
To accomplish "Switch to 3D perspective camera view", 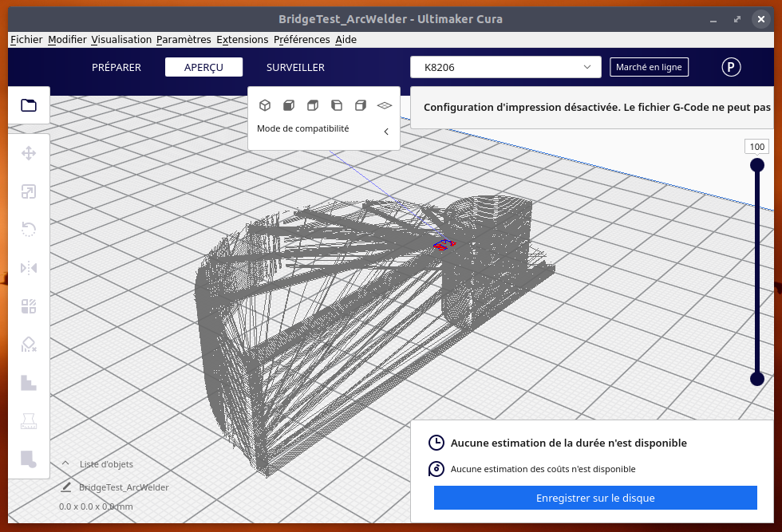I will (x=265, y=105).
